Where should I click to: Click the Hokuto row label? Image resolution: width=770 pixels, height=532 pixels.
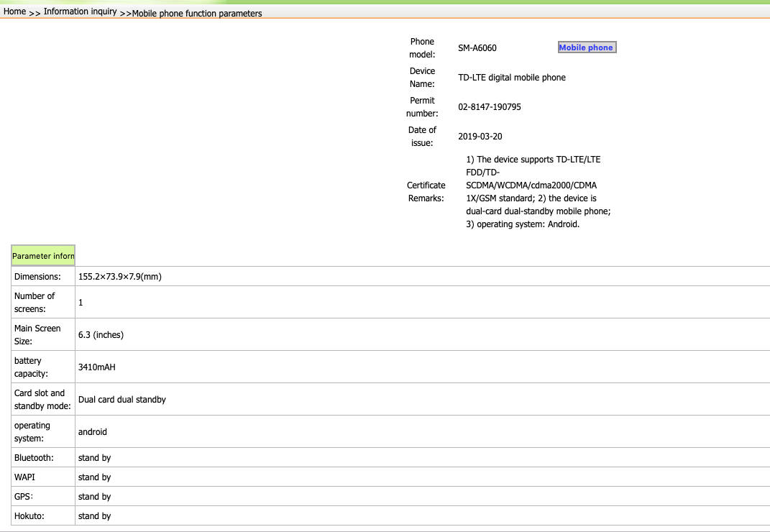29,516
